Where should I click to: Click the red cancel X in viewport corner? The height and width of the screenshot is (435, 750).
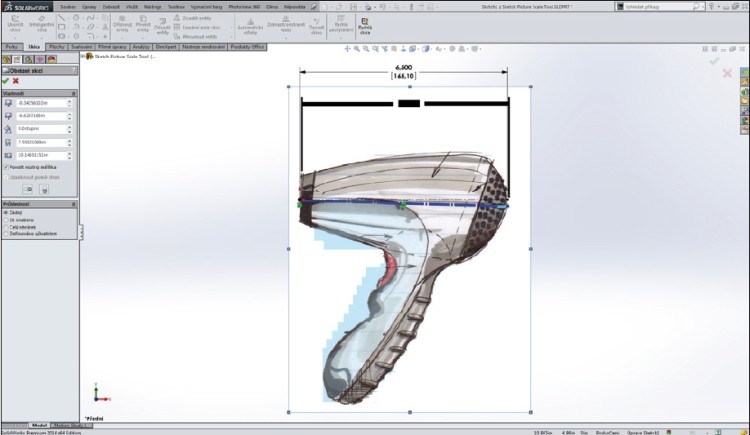727,73
